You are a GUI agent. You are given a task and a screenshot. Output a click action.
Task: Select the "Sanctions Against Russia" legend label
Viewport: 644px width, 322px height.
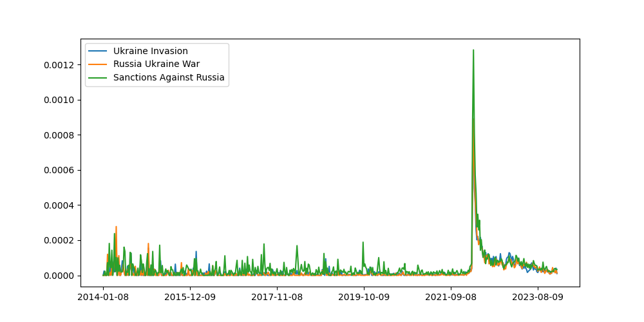[x=169, y=78]
